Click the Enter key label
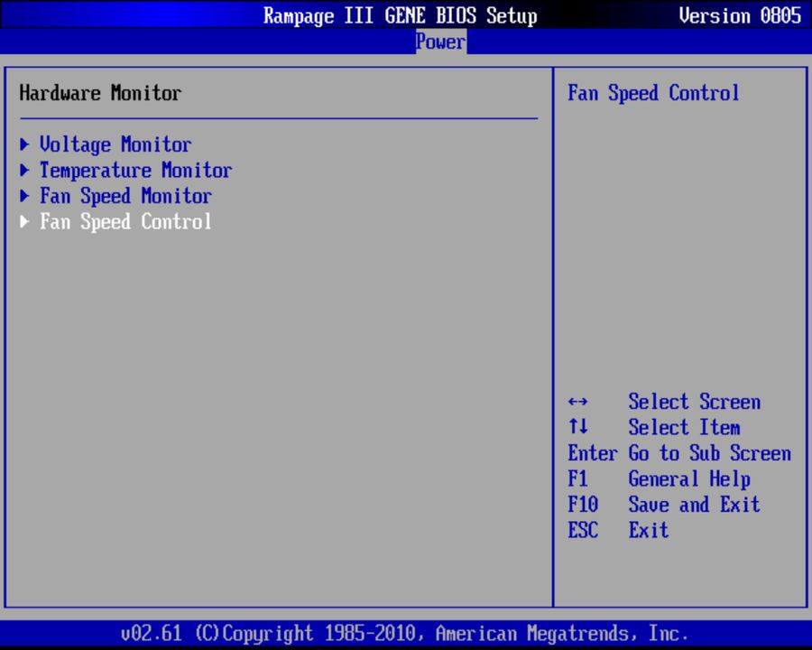812x650 pixels. click(593, 453)
